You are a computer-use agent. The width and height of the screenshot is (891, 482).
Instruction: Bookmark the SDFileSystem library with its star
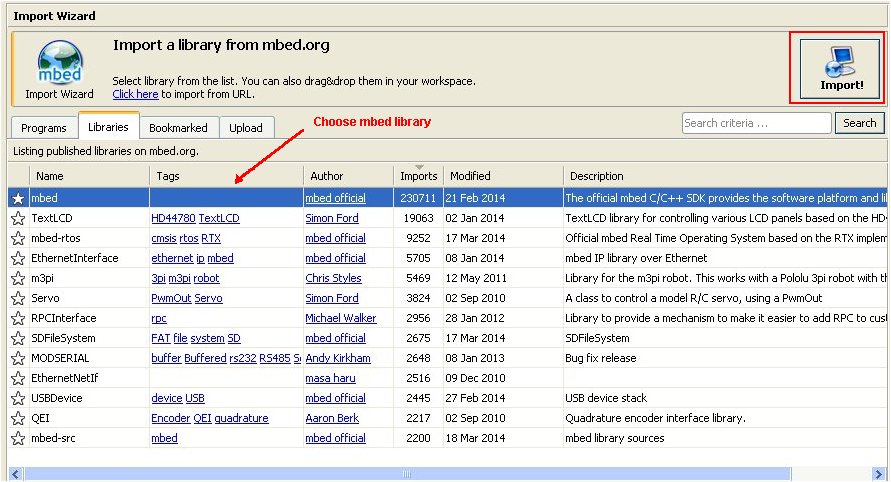[x=18, y=338]
